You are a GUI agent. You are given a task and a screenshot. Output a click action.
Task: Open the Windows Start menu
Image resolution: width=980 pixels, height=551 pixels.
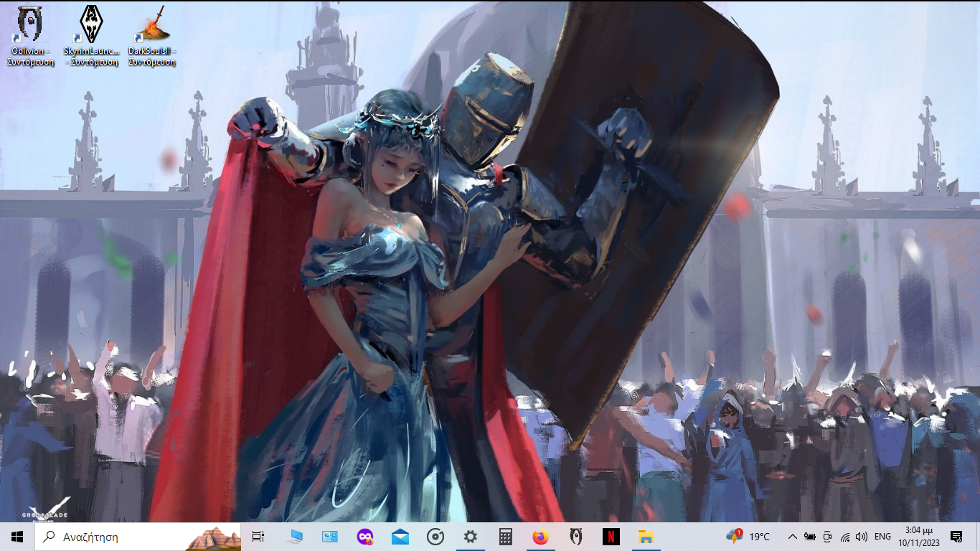pos(17,537)
